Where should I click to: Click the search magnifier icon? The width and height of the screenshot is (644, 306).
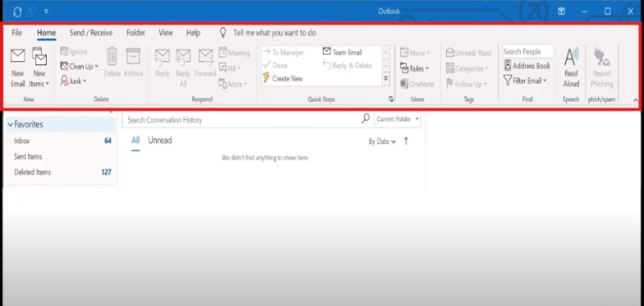[366, 119]
